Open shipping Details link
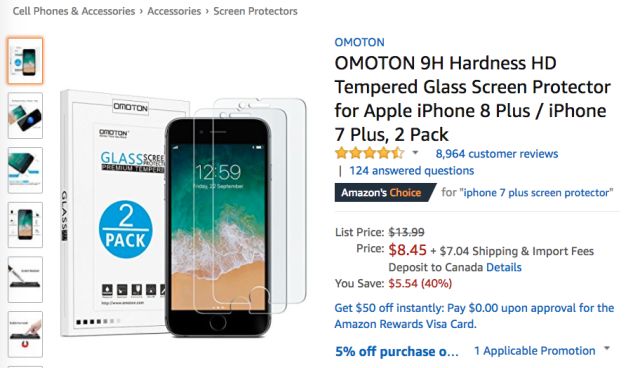 pos(504,268)
